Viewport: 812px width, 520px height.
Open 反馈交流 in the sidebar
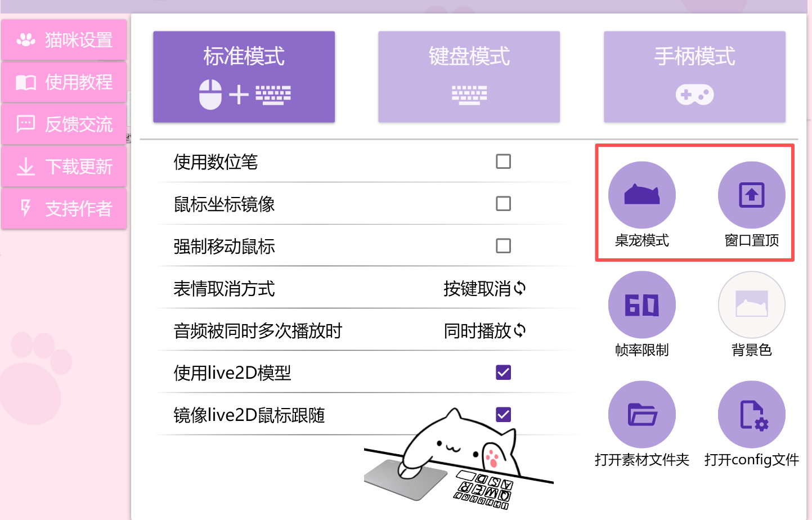point(64,124)
